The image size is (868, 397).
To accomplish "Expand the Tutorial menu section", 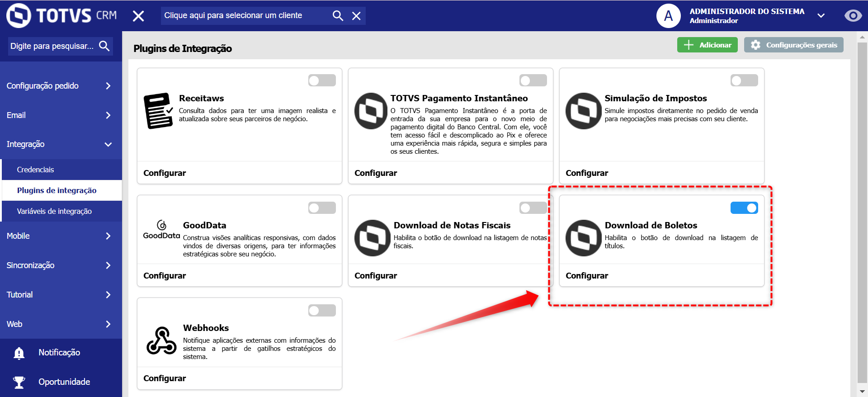I will click(x=61, y=295).
